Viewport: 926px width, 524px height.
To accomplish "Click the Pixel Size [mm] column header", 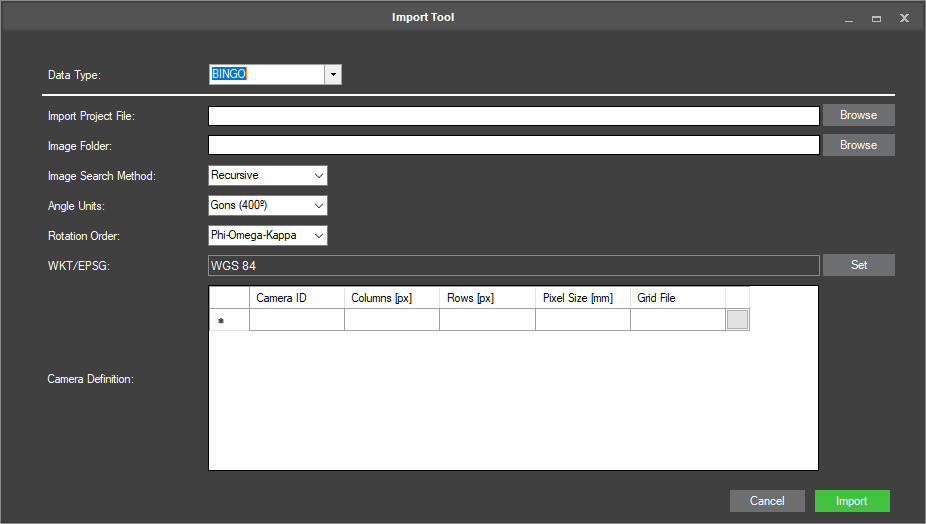I will [x=582, y=298].
